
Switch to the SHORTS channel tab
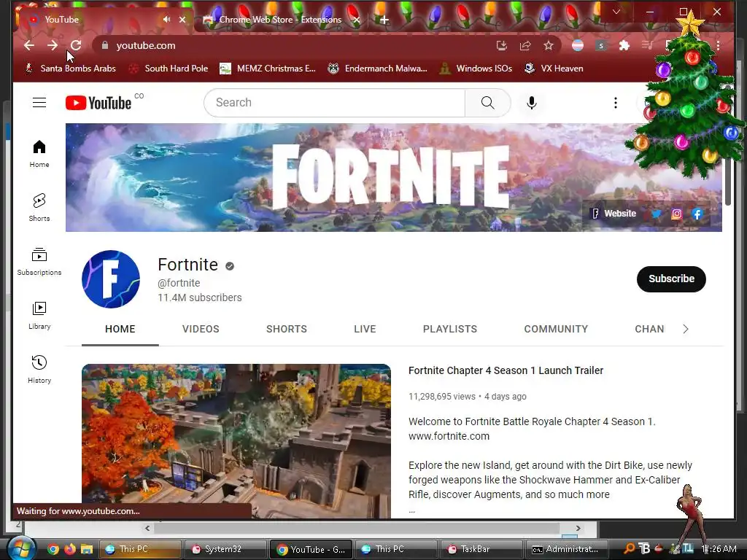click(286, 329)
